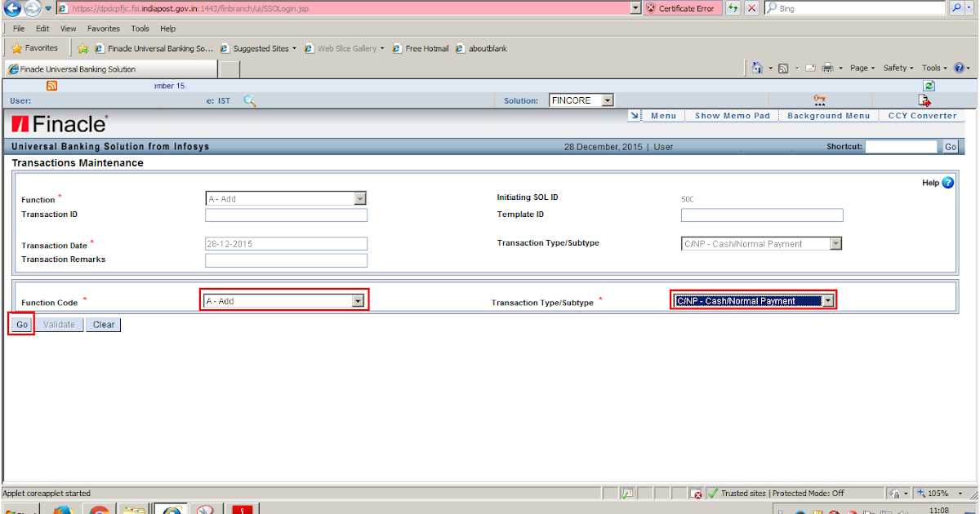Click the Go button below Function Code
Viewport: 980px width, 514px height.
click(20, 324)
